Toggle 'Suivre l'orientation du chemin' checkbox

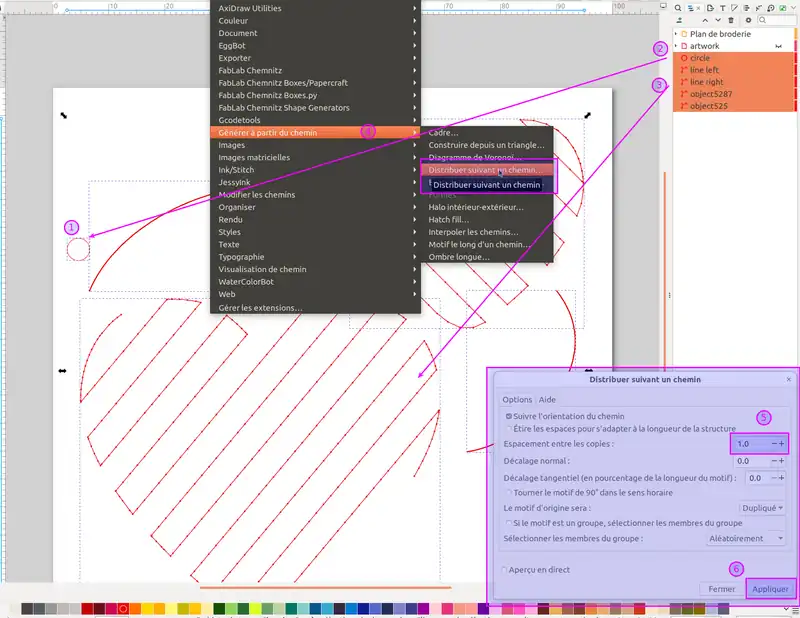coord(510,416)
